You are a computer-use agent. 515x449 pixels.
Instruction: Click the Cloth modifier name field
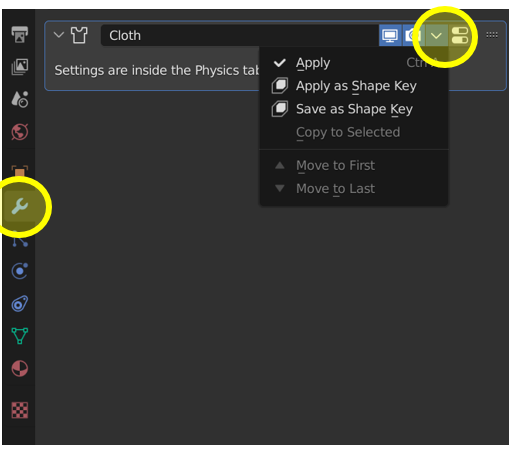[239, 35]
